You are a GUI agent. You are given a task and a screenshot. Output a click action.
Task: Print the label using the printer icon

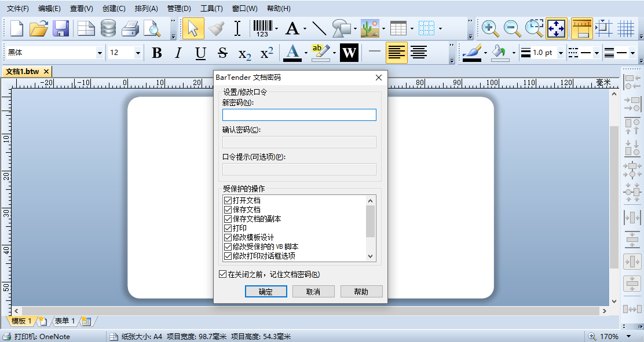tap(130, 29)
